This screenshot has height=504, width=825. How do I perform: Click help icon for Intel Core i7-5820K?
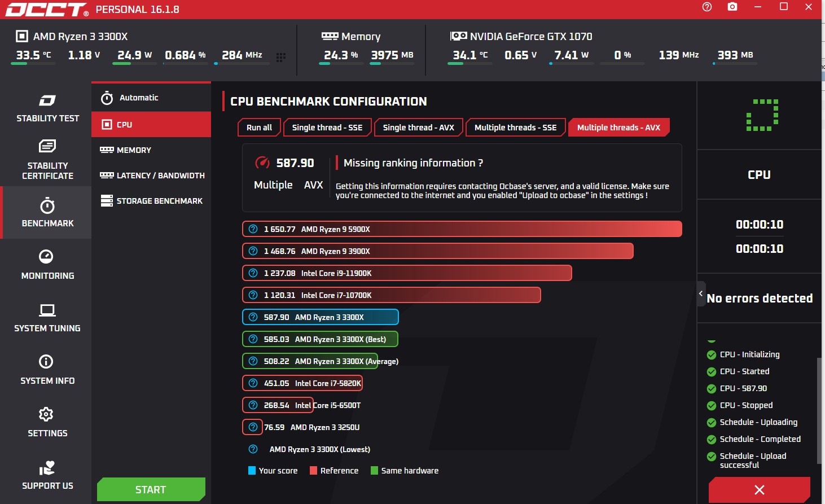[x=253, y=383]
